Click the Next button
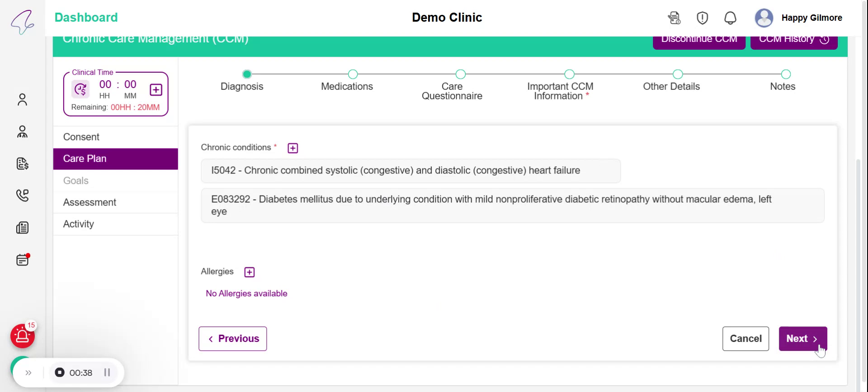868x392 pixels. pos(802,339)
